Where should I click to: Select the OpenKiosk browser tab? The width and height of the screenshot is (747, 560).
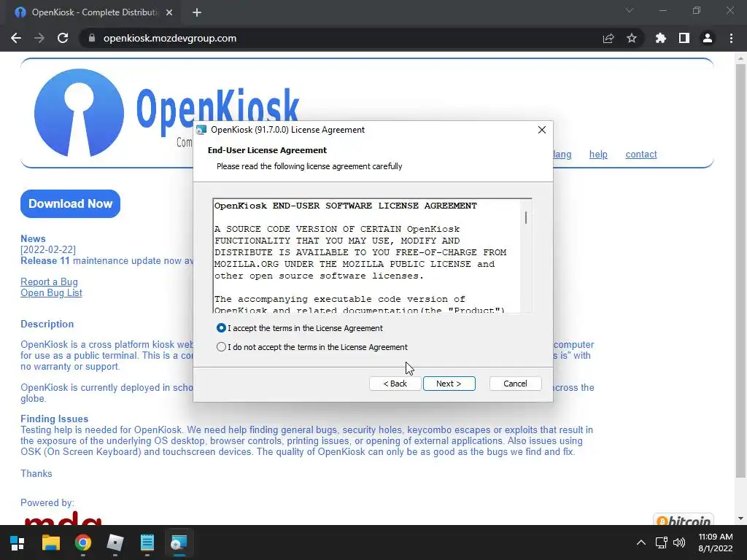coord(94,12)
